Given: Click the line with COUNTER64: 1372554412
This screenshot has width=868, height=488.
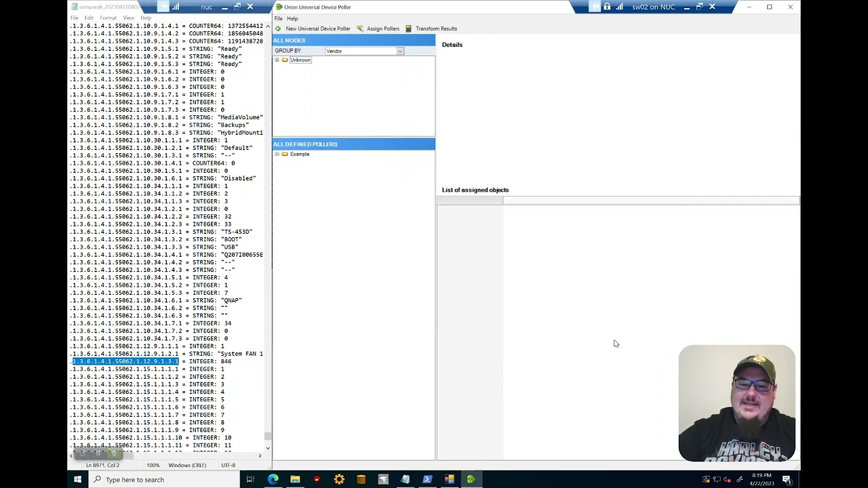Looking at the screenshot, I should click(x=167, y=26).
